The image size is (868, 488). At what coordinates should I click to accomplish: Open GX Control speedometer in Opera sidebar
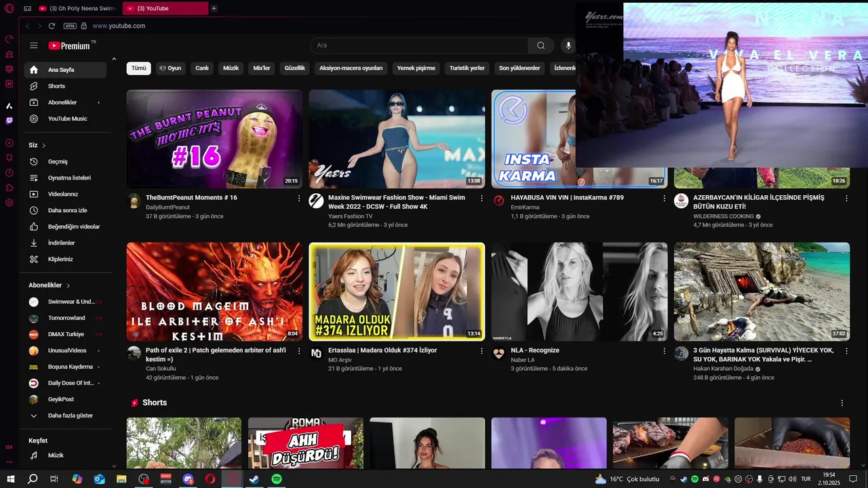[9, 39]
